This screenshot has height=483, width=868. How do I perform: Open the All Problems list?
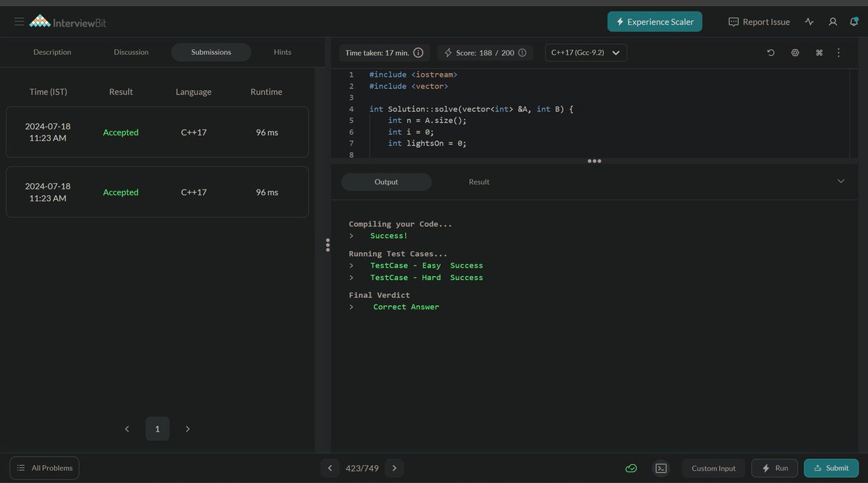44,468
